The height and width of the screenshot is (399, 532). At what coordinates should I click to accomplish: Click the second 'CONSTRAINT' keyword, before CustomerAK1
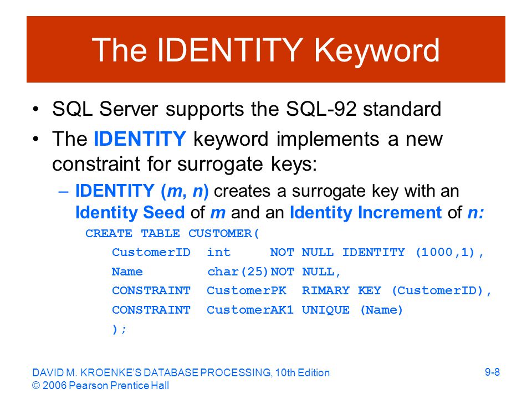point(151,310)
